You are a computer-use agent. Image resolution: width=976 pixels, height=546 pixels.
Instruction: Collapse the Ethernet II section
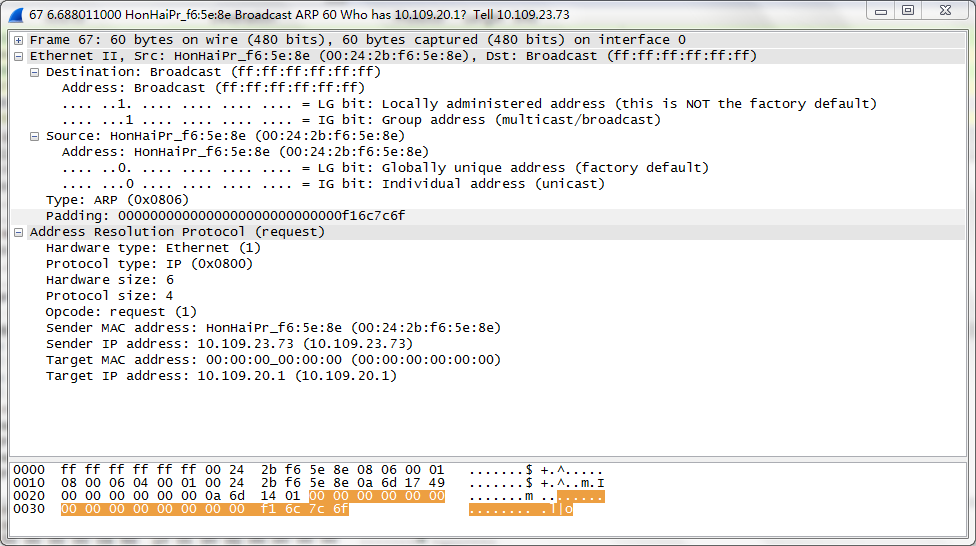pyautogui.click(x=19, y=56)
